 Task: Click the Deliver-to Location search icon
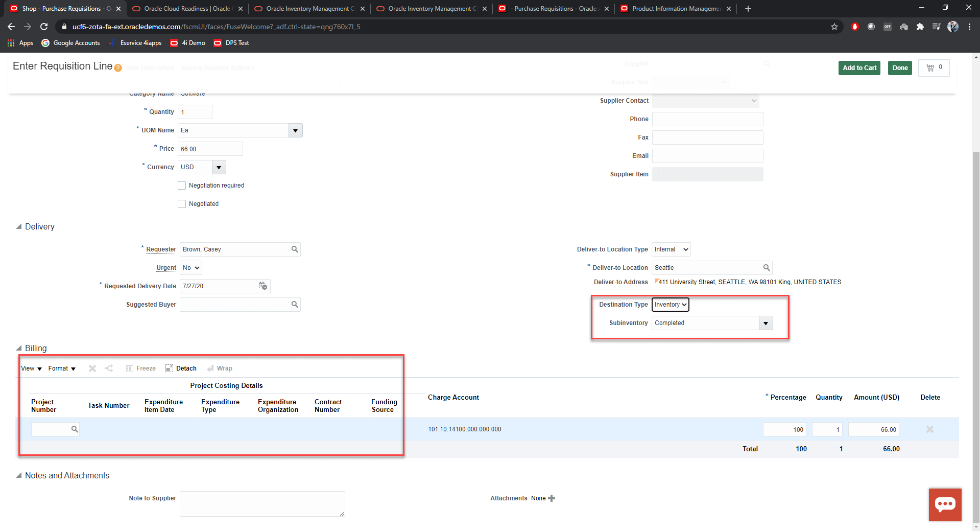[766, 268]
